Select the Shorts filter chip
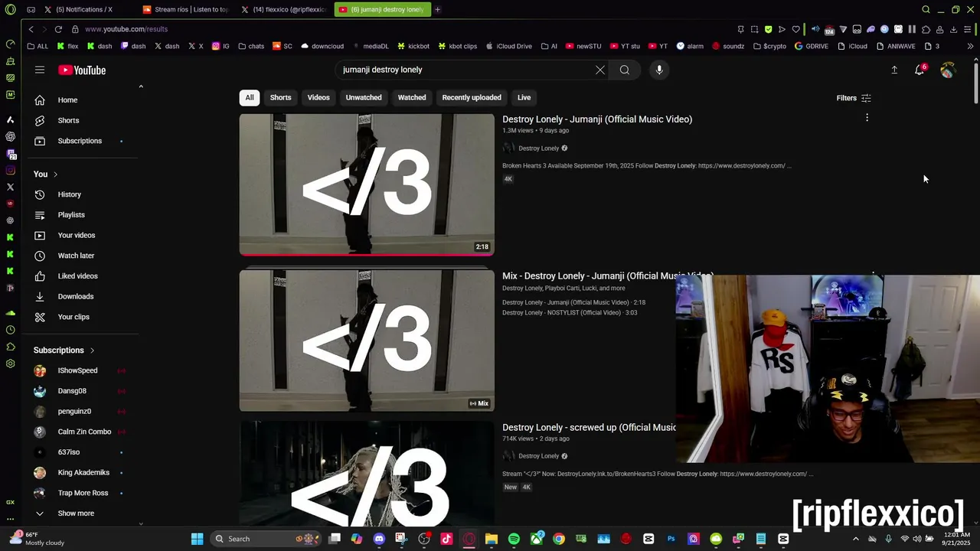 (x=280, y=97)
